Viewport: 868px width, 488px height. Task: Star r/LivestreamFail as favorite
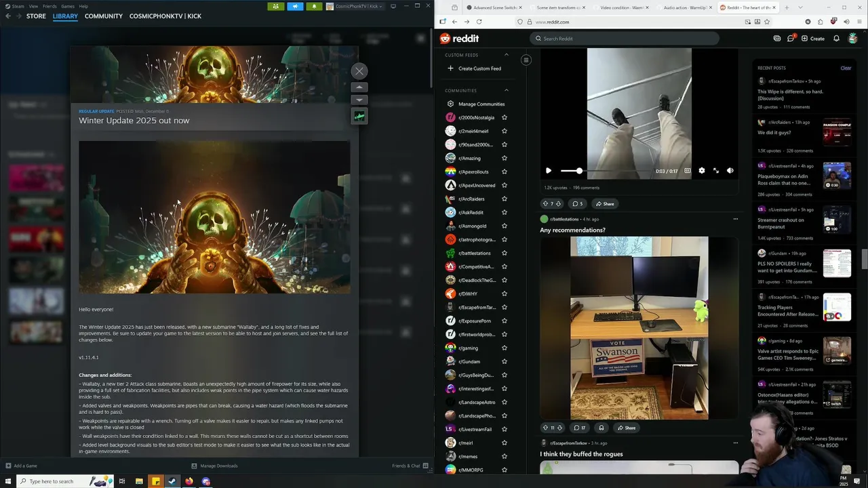pyautogui.click(x=504, y=429)
